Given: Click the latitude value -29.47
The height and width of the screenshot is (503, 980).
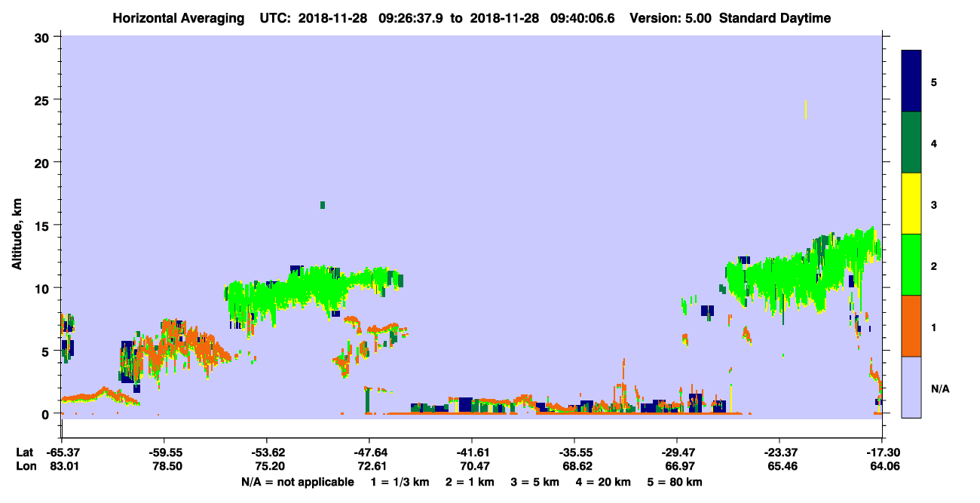Looking at the screenshot, I should tap(677, 453).
